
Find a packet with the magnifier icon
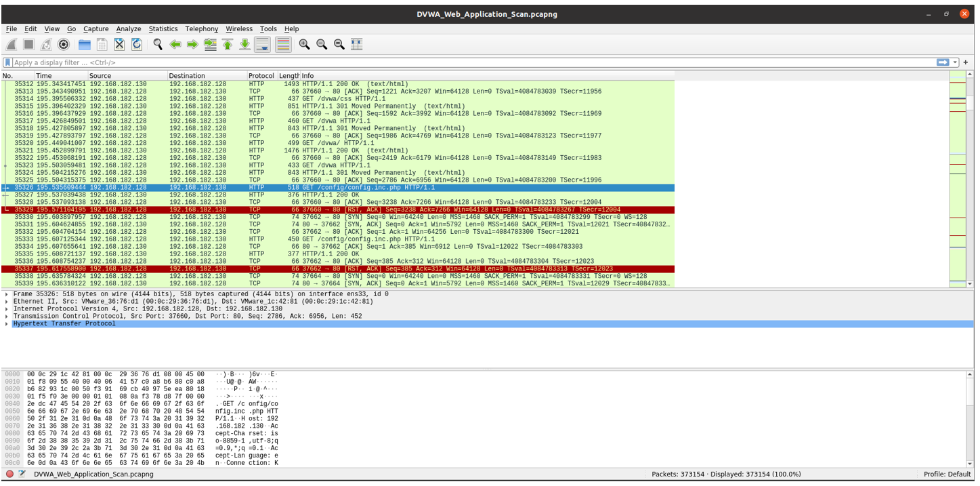(158, 45)
